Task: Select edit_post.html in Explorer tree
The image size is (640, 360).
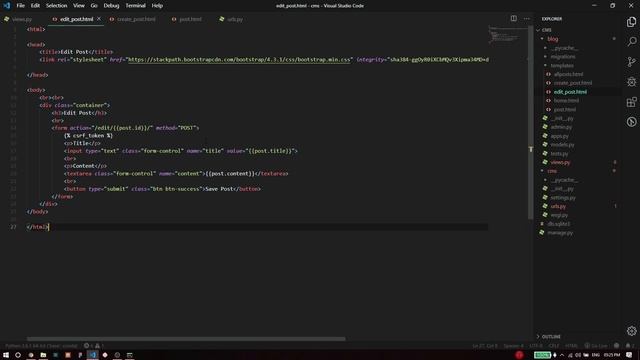Action: (x=570, y=92)
